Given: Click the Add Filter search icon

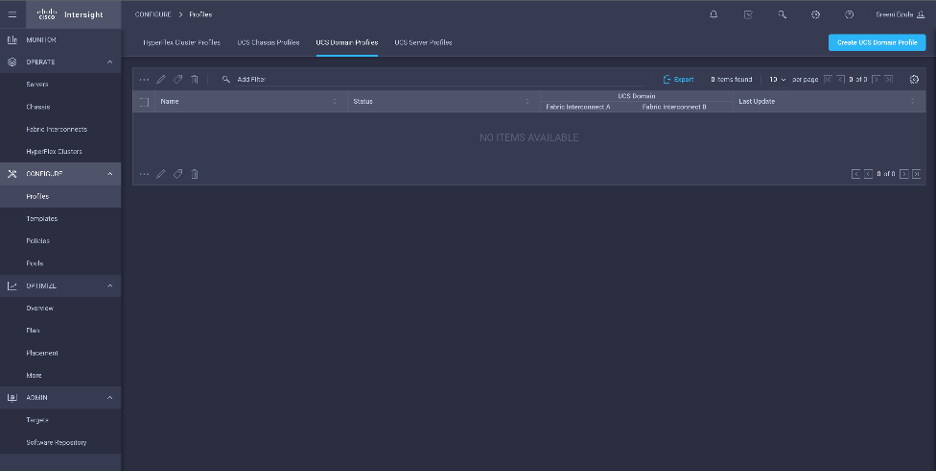Looking at the screenshot, I should point(226,79).
